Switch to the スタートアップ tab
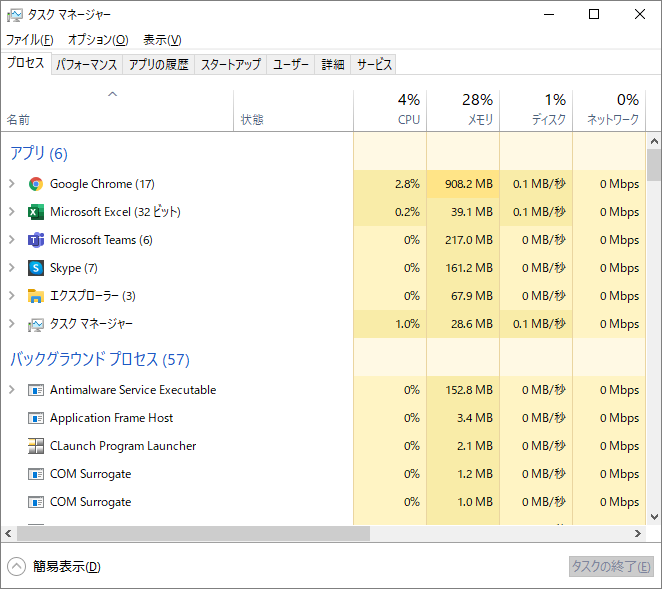662x589 pixels. click(x=231, y=65)
